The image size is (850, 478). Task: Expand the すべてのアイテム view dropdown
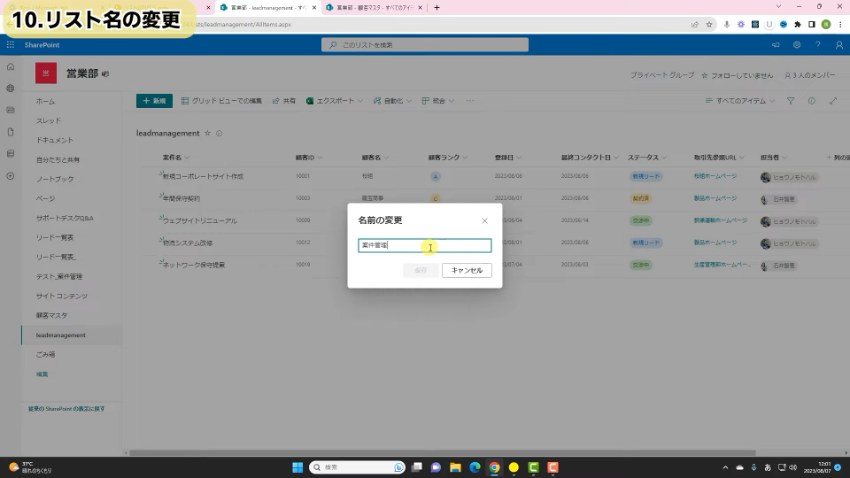741,101
